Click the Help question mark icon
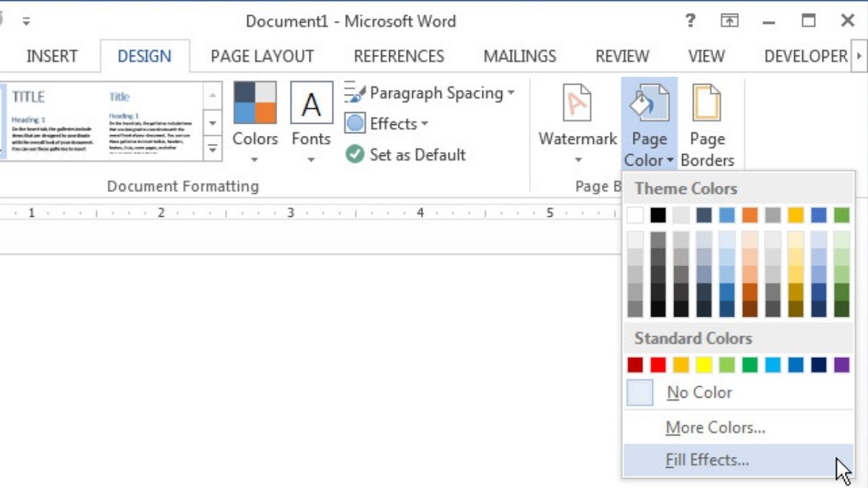The width and height of the screenshot is (868, 488). (690, 20)
